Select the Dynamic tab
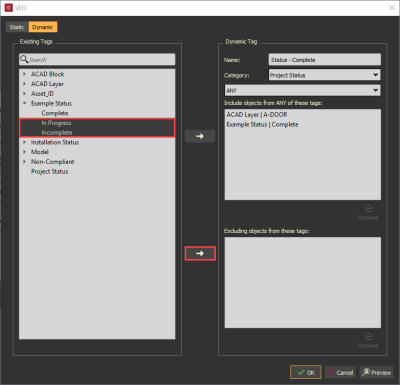The width and height of the screenshot is (400, 385). 43,27
